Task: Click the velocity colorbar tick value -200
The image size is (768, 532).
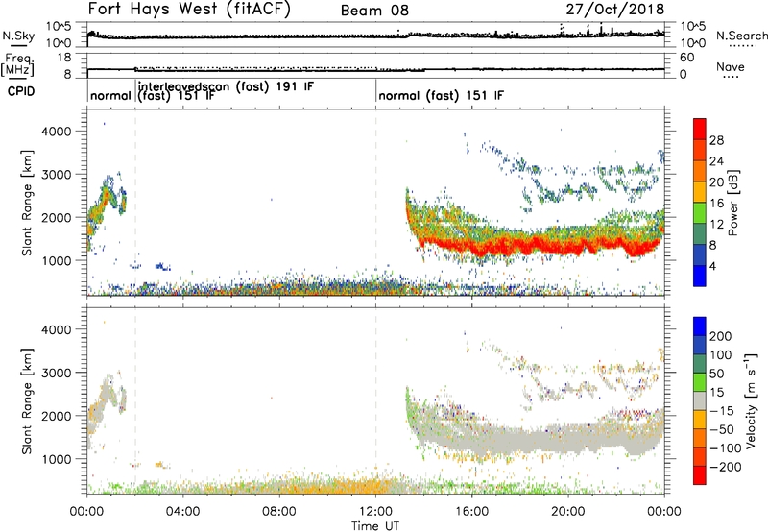Action: click(x=725, y=467)
